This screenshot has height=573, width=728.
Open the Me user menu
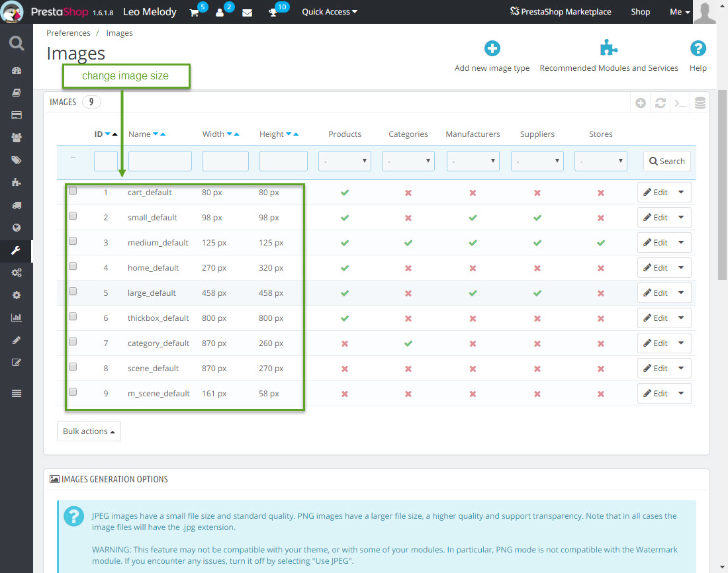[680, 12]
